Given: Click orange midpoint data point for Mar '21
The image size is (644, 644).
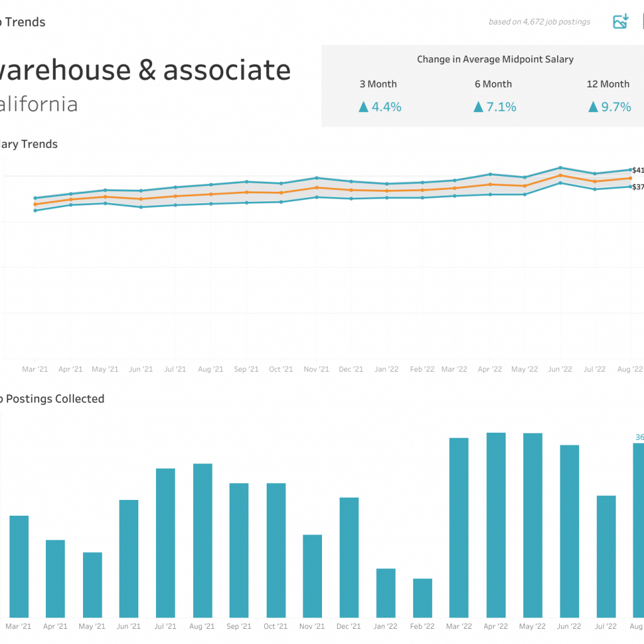Looking at the screenshot, I should coord(35,204).
